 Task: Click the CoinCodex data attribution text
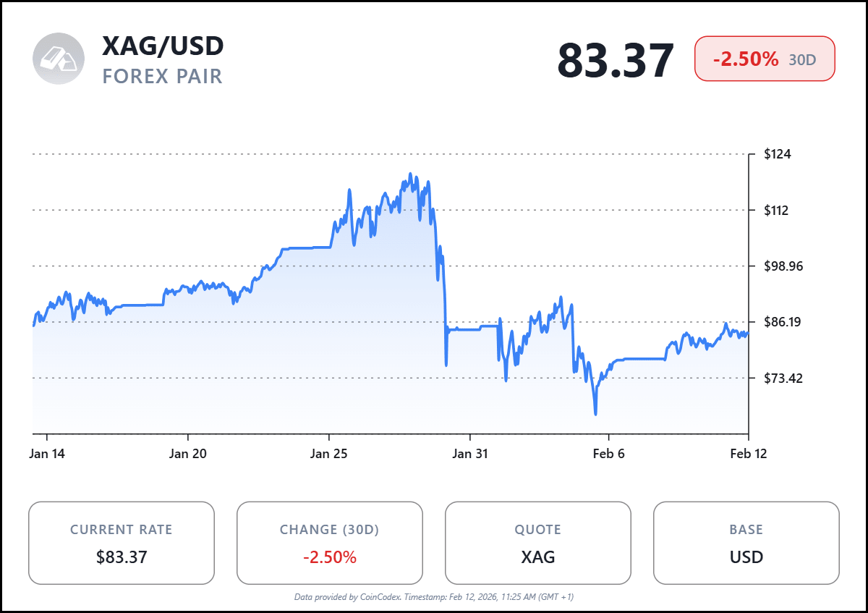click(434, 597)
